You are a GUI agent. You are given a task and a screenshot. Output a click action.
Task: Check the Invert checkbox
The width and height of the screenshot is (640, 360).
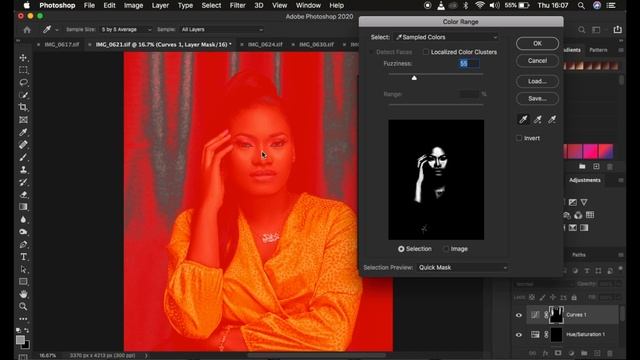(519, 138)
